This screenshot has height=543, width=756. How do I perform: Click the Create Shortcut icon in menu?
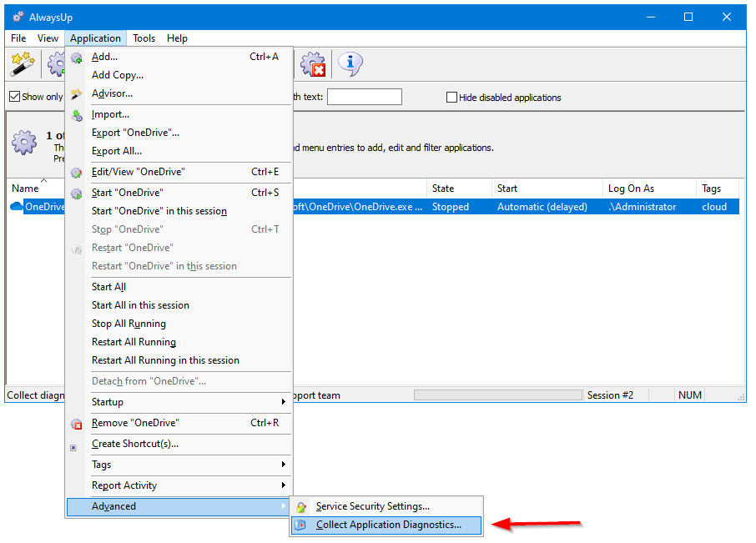point(73,448)
